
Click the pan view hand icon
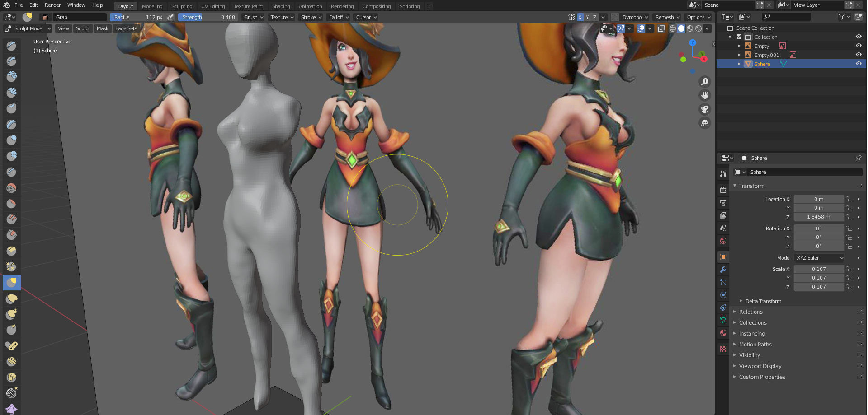click(x=704, y=95)
